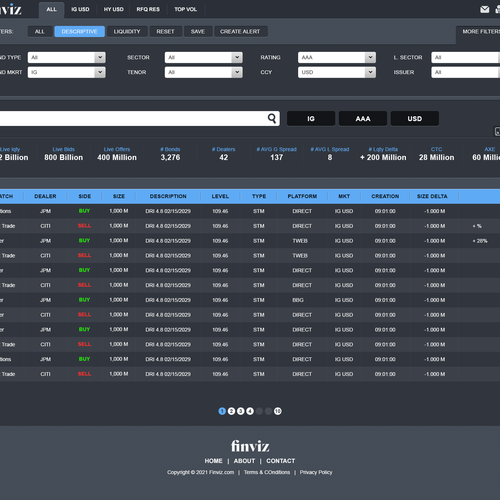Sort by the CREATION column header
The width and height of the screenshot is (500, 500).
[385, 196]
